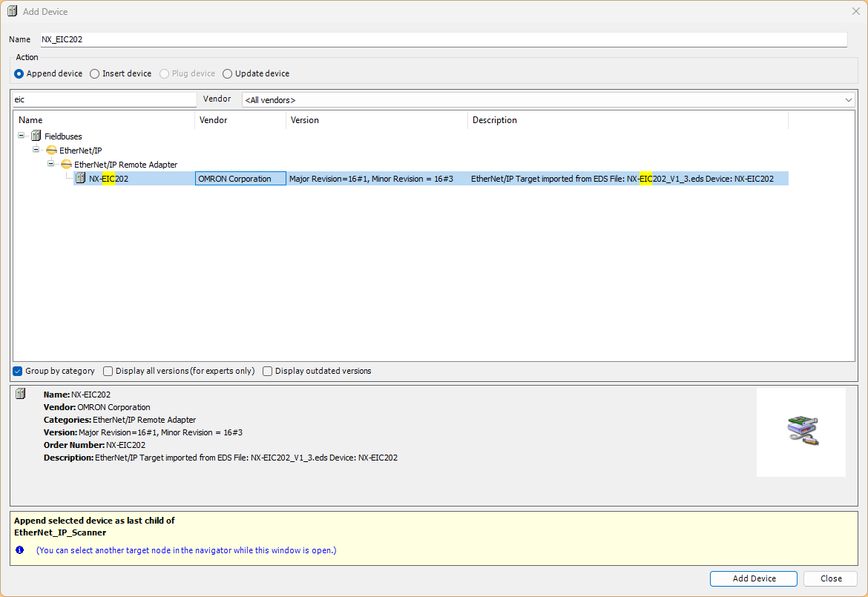Click the network device preview image
This screenshot has height=597, width=868.
coord(801,431)
